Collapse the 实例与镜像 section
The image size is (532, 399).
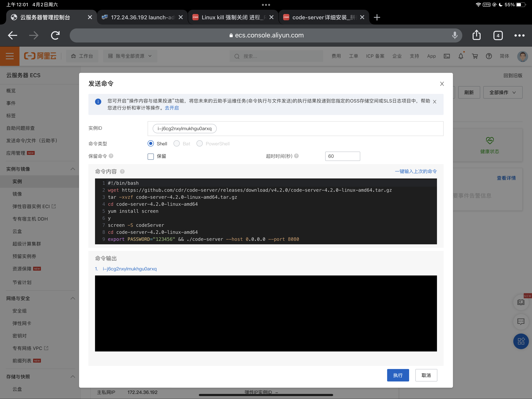pyautogui.click(x=73, y=169)
